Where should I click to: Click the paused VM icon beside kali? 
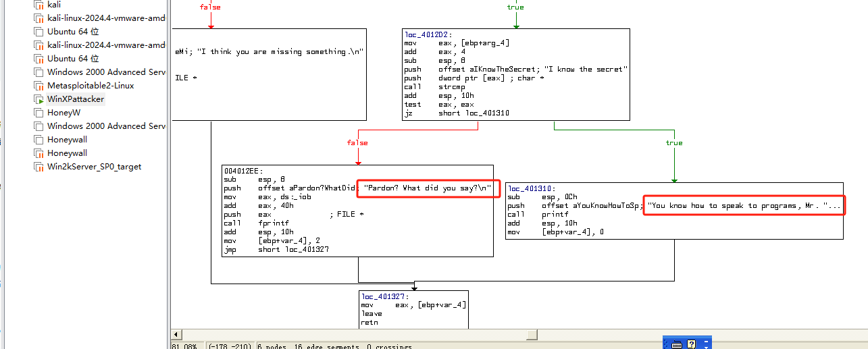click(x=39, y=5)
